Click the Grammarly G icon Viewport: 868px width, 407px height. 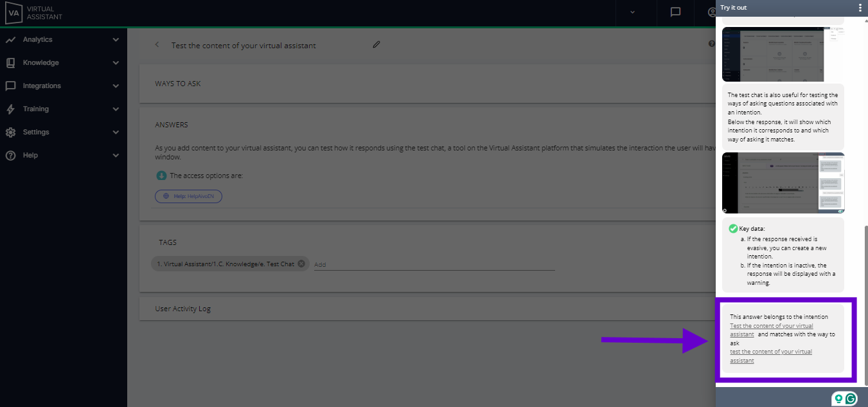pyautogui.click(x=851, y=399)
